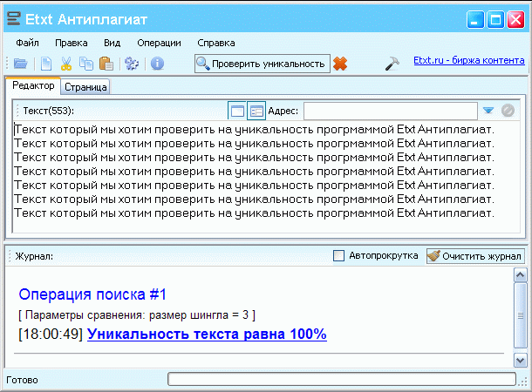The image size is (532, 392).
Task: Click the Etxt app icon in title bar
Action: [14, 18]
